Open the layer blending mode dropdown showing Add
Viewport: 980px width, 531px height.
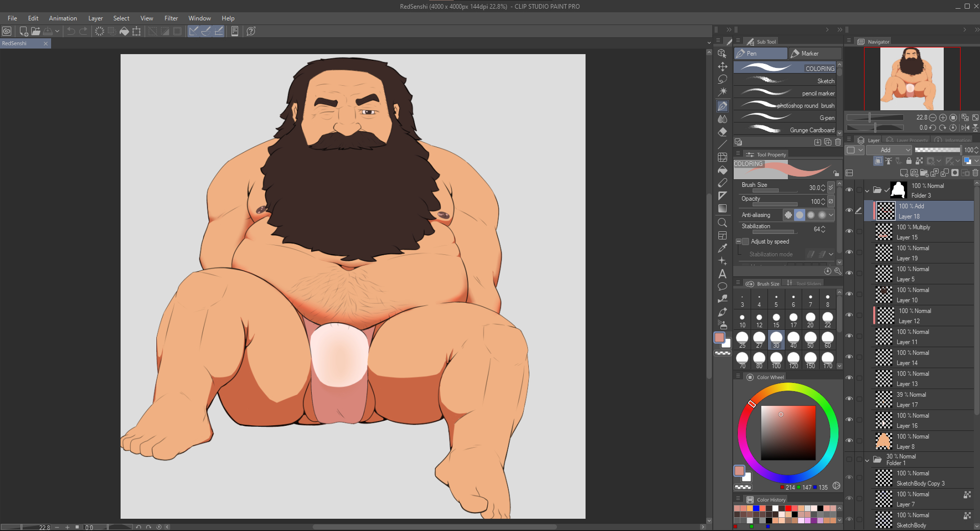889,150
